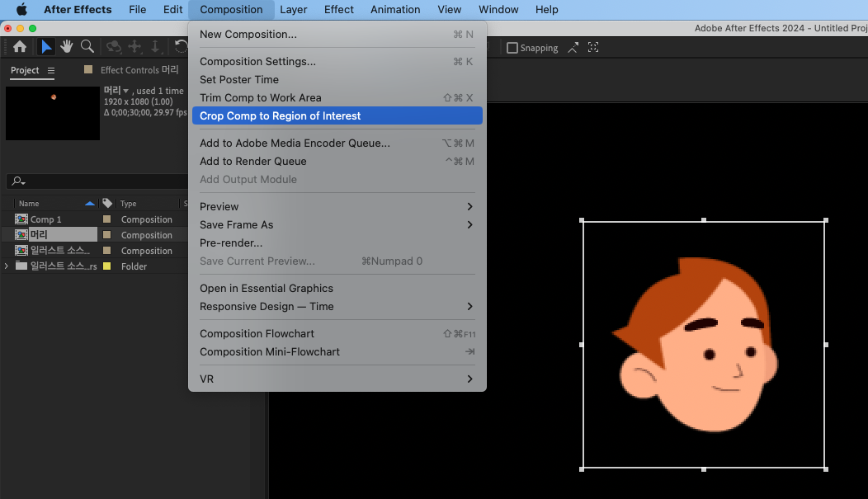Select the Zoom magnifier tool
Viewport: 868px width, 499px height.
click(x=87, y=47)
